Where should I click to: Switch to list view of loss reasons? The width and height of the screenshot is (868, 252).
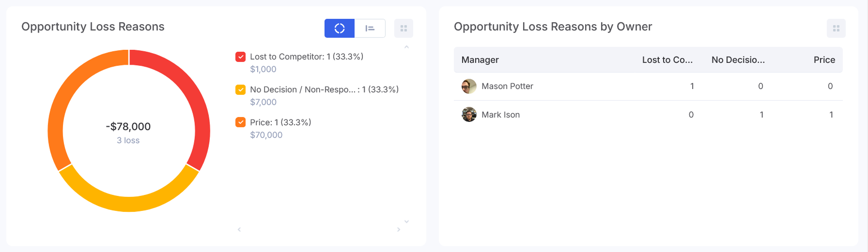[370, 29]
